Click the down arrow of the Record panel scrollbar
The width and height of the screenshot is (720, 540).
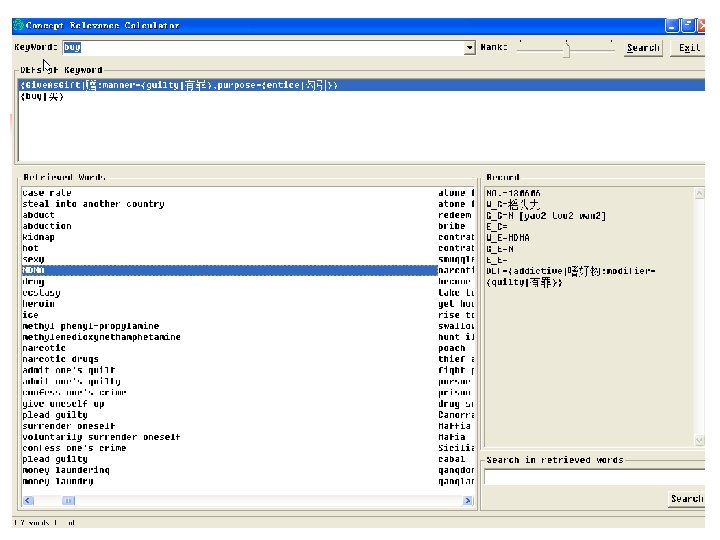point(698,439)
